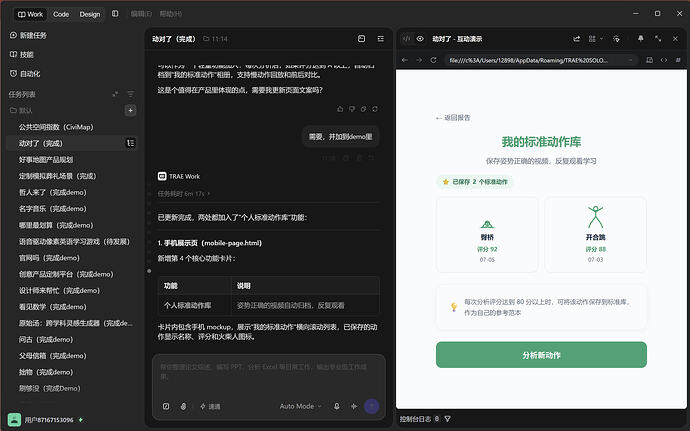Dislike the assistant reply with thumbs down
This screenshot has height=431, width=690.
[x=352, y=109]
